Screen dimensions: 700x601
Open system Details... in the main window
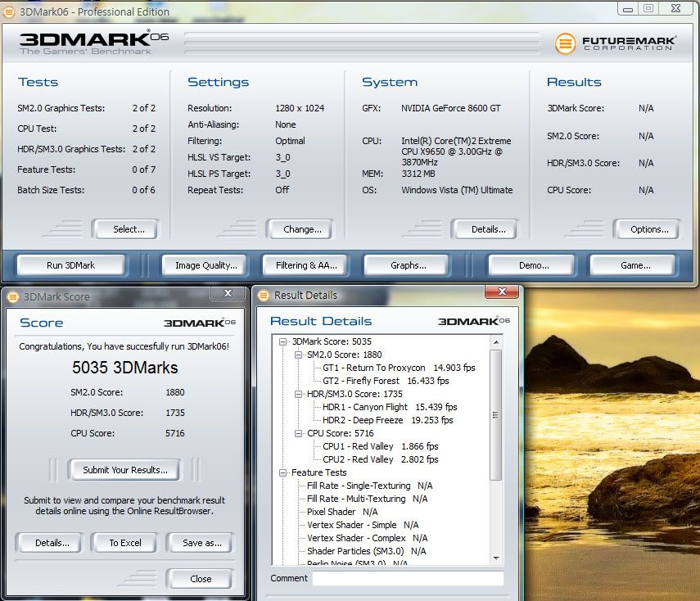(485, 229)
